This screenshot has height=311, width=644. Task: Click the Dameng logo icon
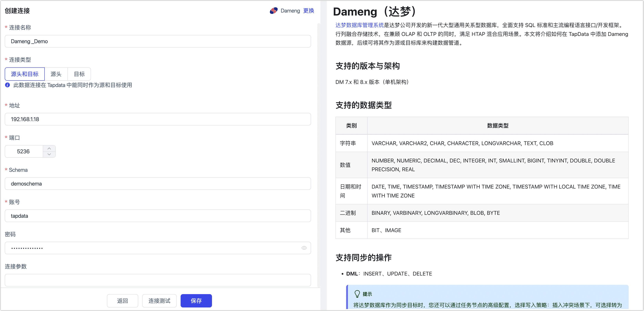click(x=274, y=11)
